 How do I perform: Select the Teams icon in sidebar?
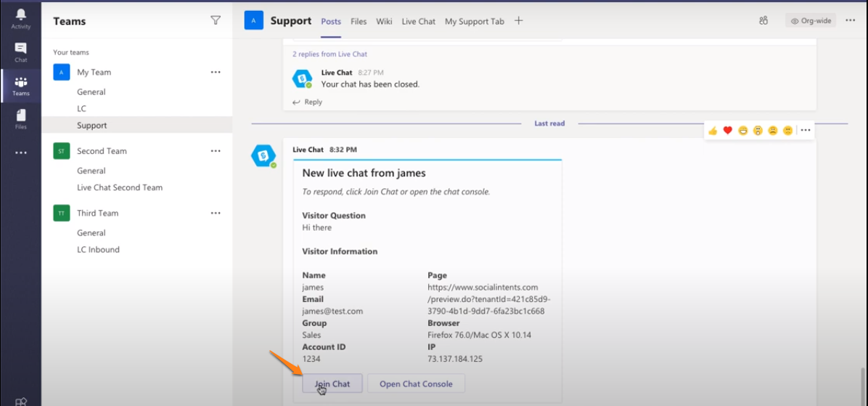click(21, 86)
